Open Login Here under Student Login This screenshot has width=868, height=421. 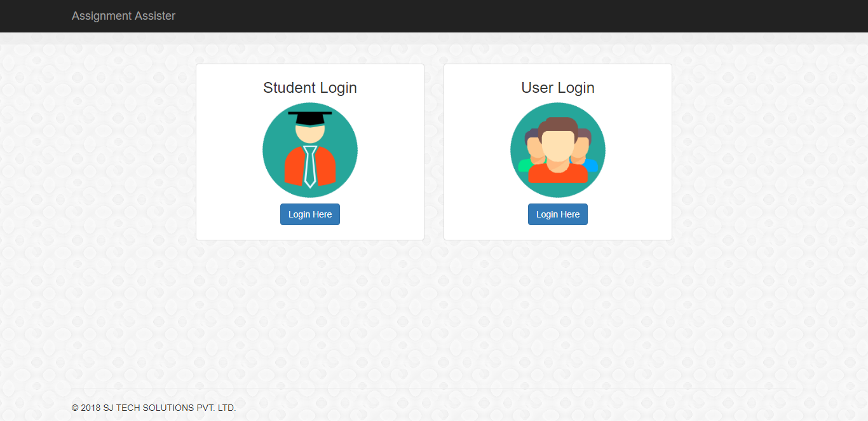pos(310,214)
